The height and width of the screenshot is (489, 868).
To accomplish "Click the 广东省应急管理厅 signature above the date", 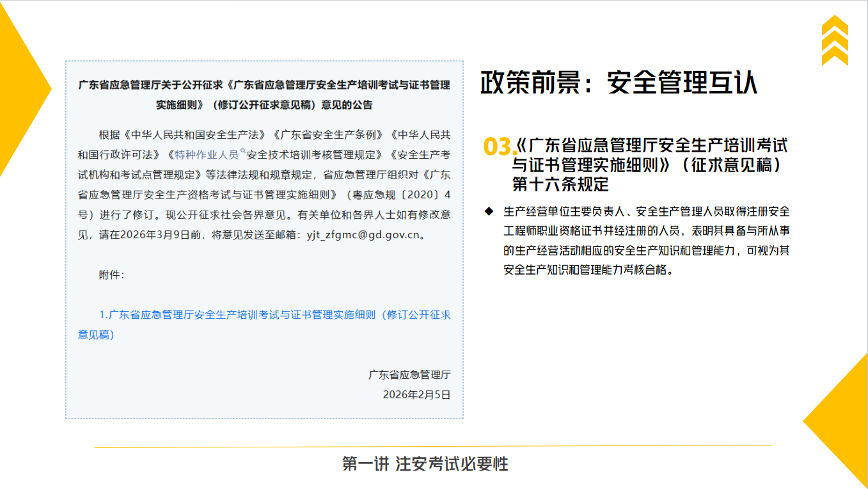I will (x=409, y=374).
